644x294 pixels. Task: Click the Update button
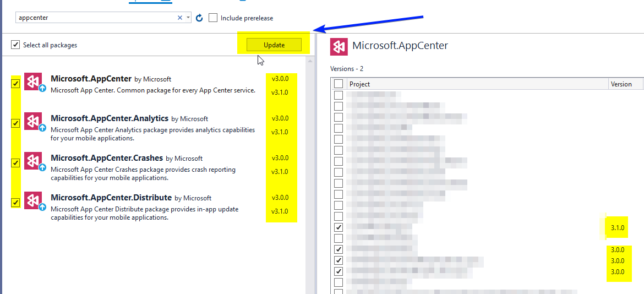pos(274,45)
